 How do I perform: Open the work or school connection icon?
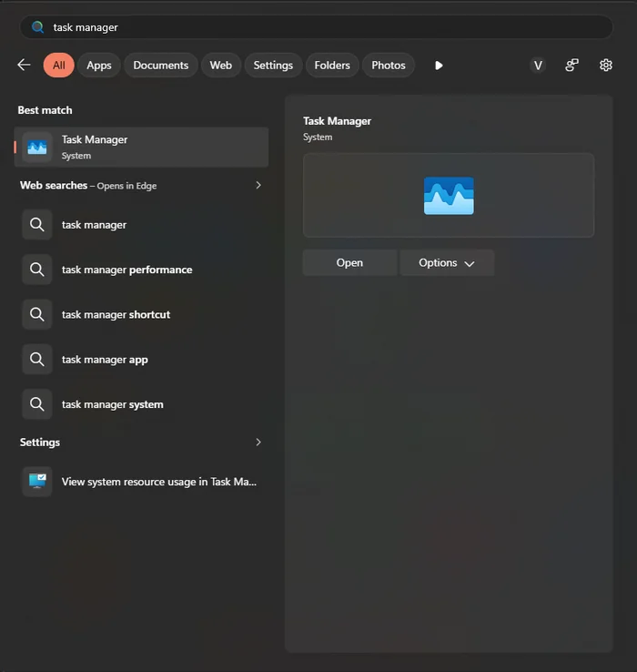pos(571,66)
